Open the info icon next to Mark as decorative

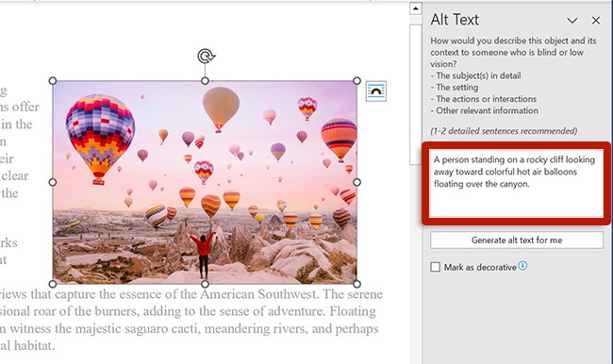(x=522, y=266)
